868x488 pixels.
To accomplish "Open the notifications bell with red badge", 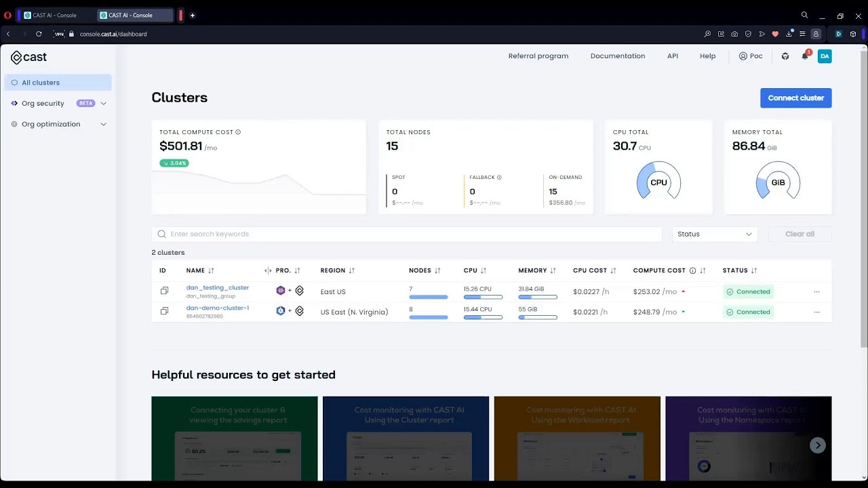I will [x=805, y=56].
